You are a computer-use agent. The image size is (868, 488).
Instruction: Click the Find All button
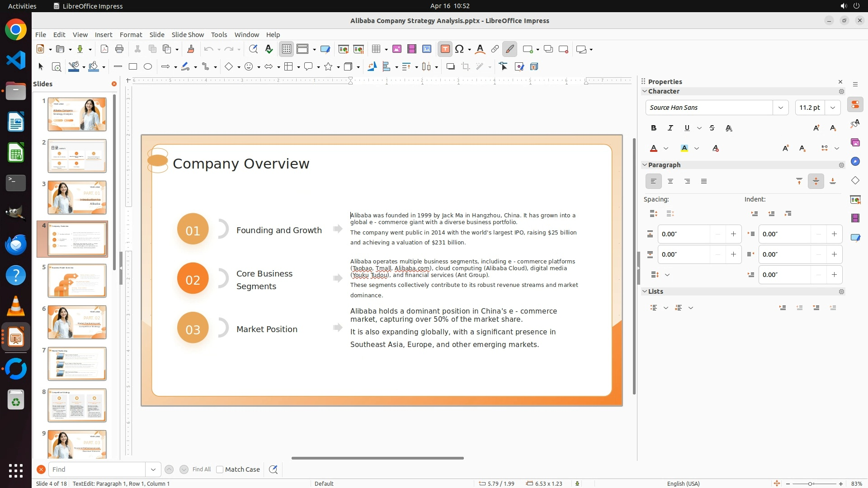[201, 469]
